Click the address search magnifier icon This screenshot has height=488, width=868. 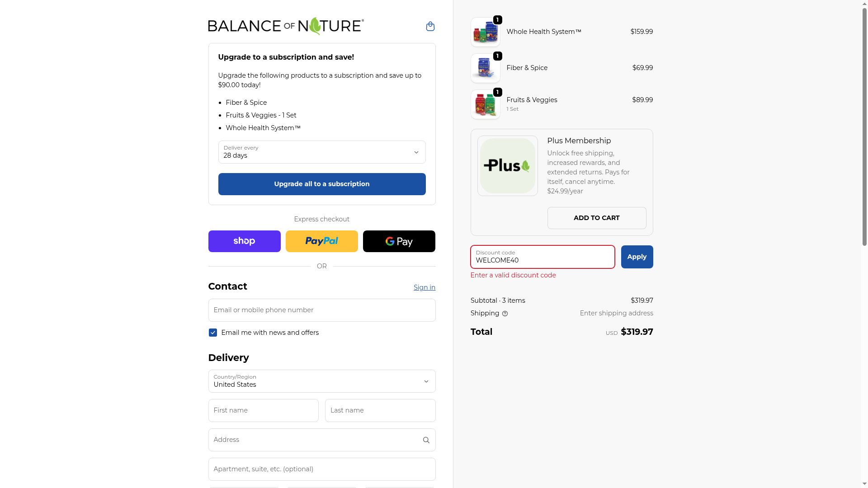[426, 440]
